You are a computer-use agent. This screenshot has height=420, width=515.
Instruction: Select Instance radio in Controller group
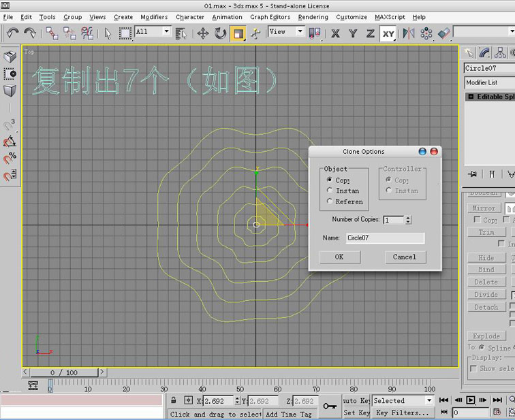coord(388,190)
